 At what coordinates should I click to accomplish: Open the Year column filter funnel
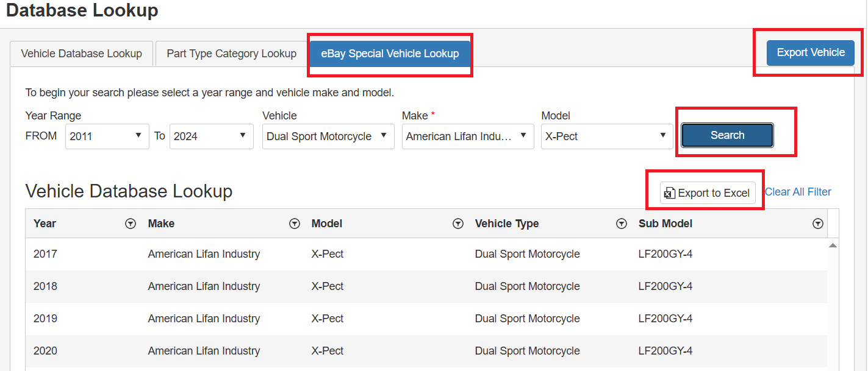click(131, 224)
